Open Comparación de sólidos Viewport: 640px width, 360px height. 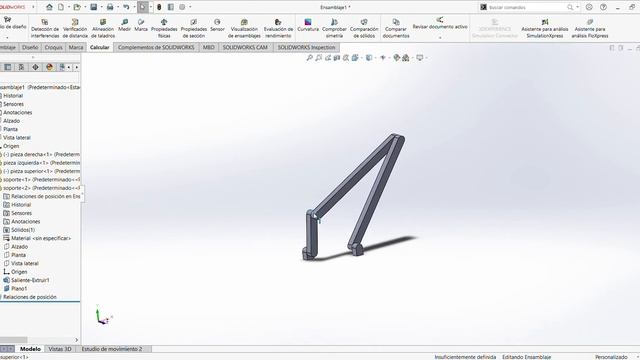(364, 28)
